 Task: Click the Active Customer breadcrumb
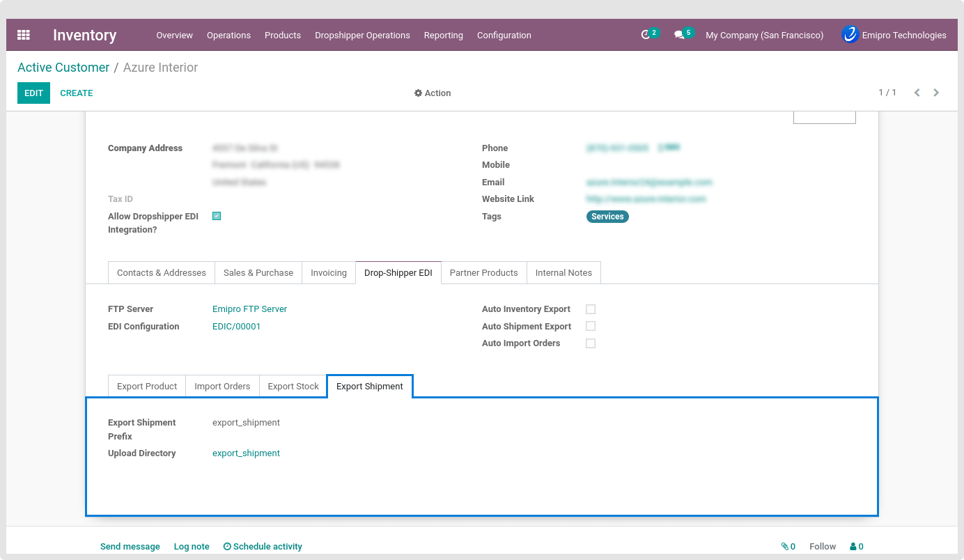click(x=63, y=68)
